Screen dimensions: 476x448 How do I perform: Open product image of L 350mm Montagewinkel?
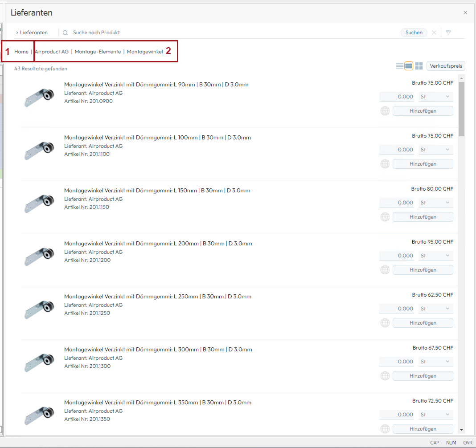[x=39, y=415]
